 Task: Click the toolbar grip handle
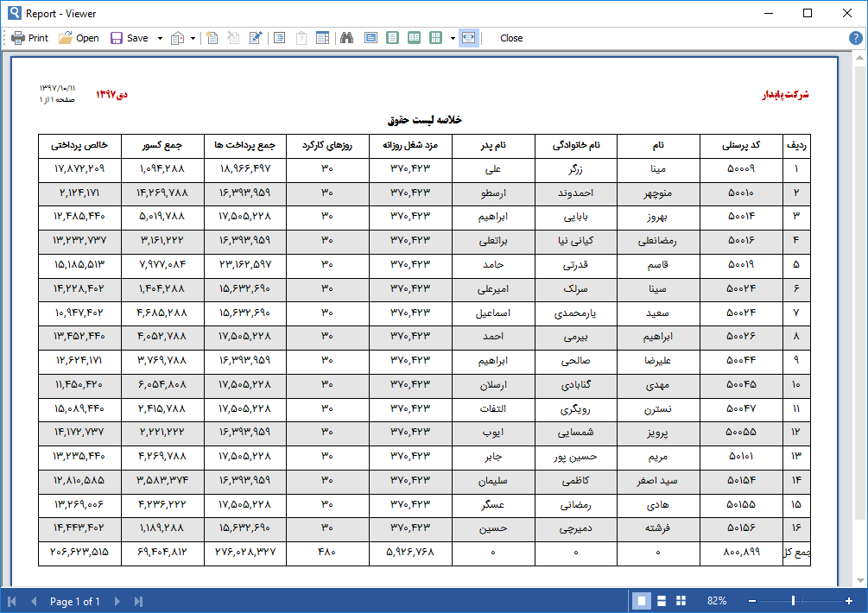(x=5, y=38)
